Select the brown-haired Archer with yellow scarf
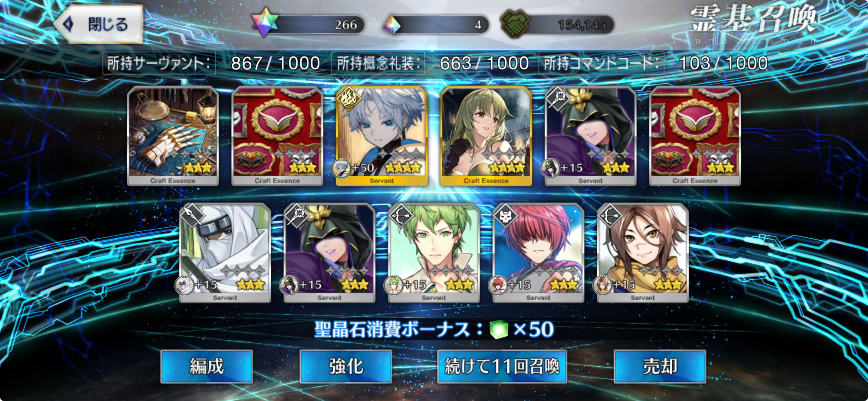868x401 pixels. click(643, 253)
